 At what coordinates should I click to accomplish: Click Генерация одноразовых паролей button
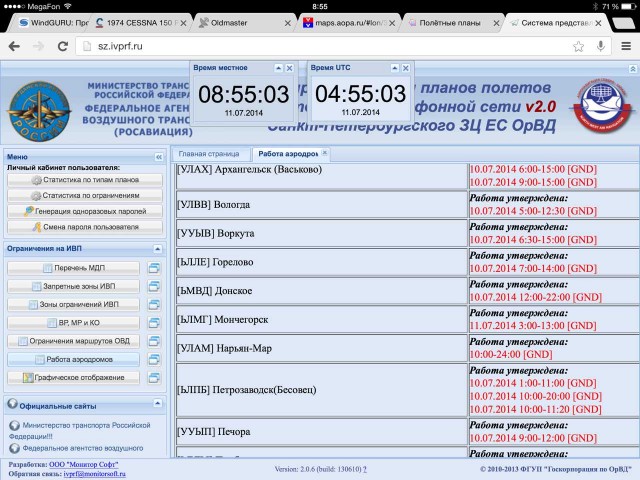click(x=84, y=211)
